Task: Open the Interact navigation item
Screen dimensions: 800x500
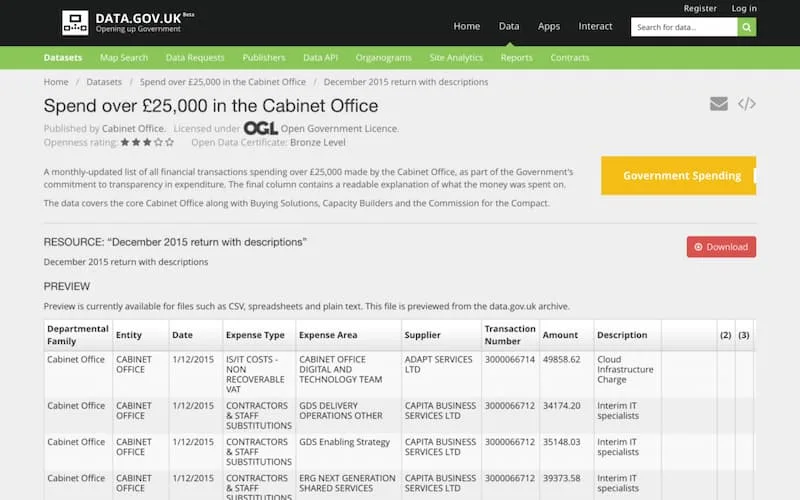Action: pyautogui.click(x=595, y=26)
